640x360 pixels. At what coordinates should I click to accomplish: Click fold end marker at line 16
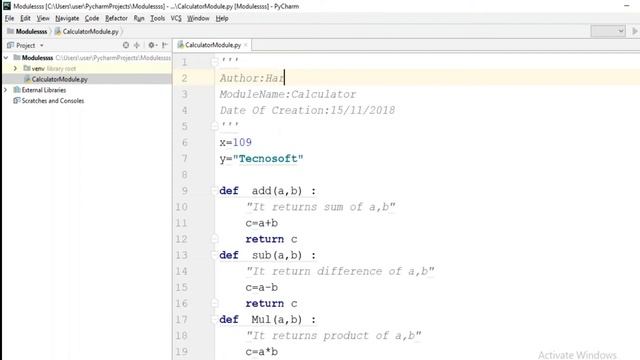[x=214, y=303]
